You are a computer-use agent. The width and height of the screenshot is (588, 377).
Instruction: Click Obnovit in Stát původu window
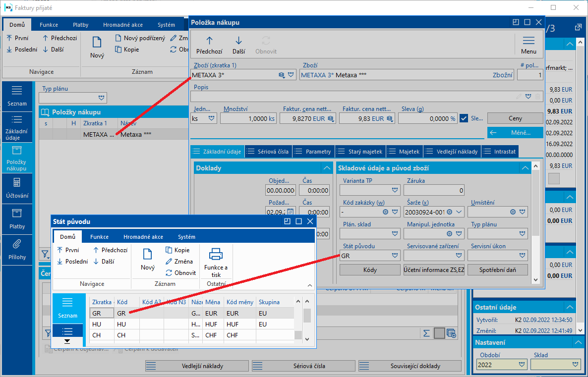click(181, 272)
